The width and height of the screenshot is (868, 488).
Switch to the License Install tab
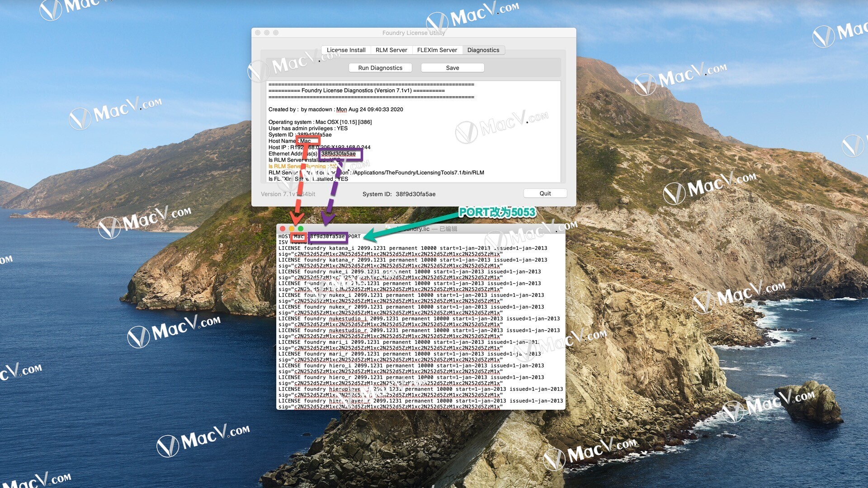(346, 50)
